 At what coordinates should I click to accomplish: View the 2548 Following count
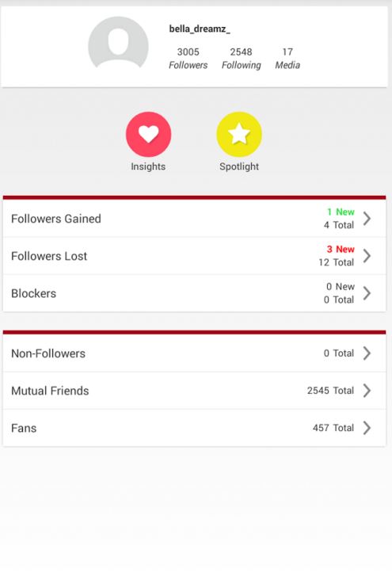click(x=241, y=59)
